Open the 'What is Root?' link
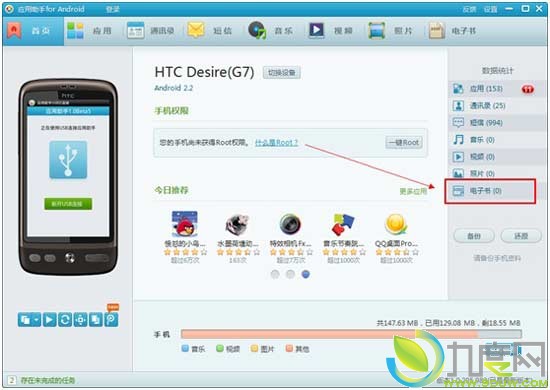The image size is (550, 390). 276,142
